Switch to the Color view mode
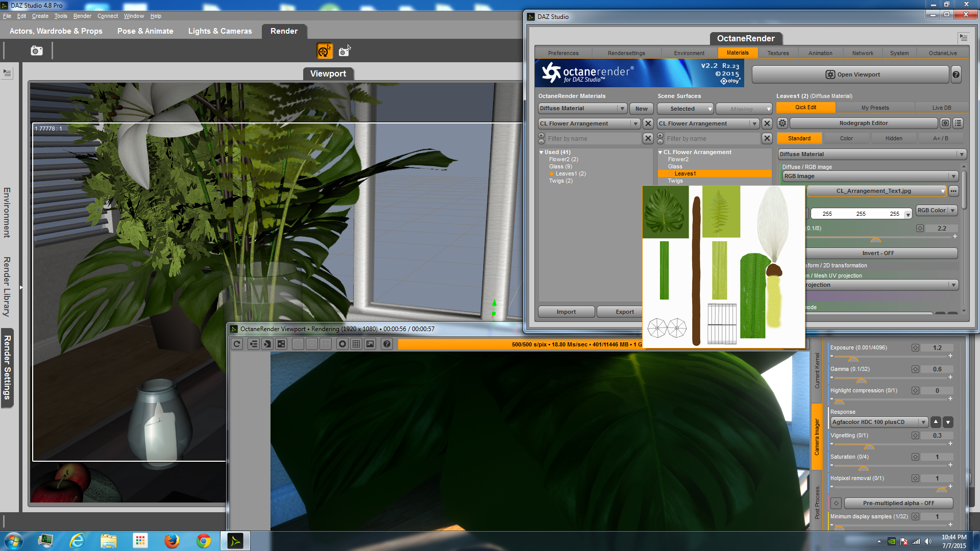 coord(846,138)
